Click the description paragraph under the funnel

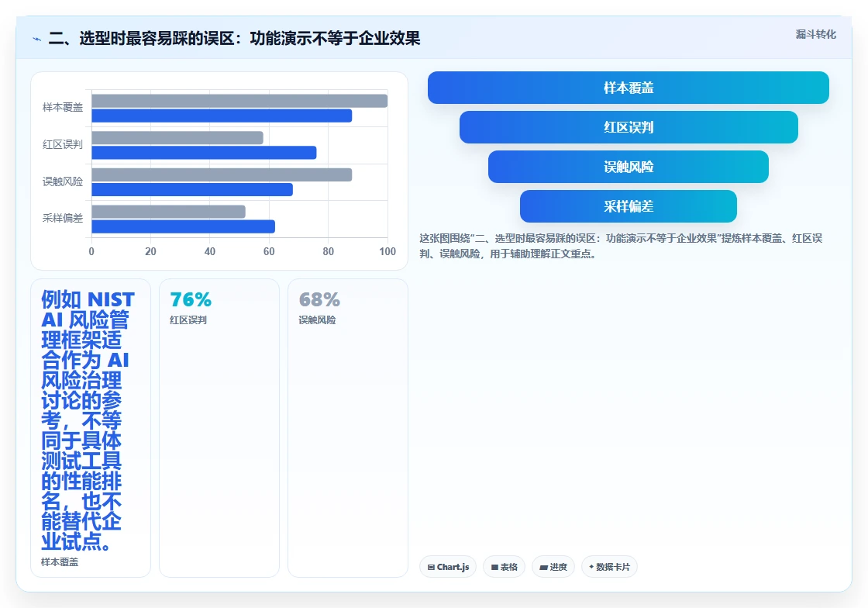(x=621, y=246)
